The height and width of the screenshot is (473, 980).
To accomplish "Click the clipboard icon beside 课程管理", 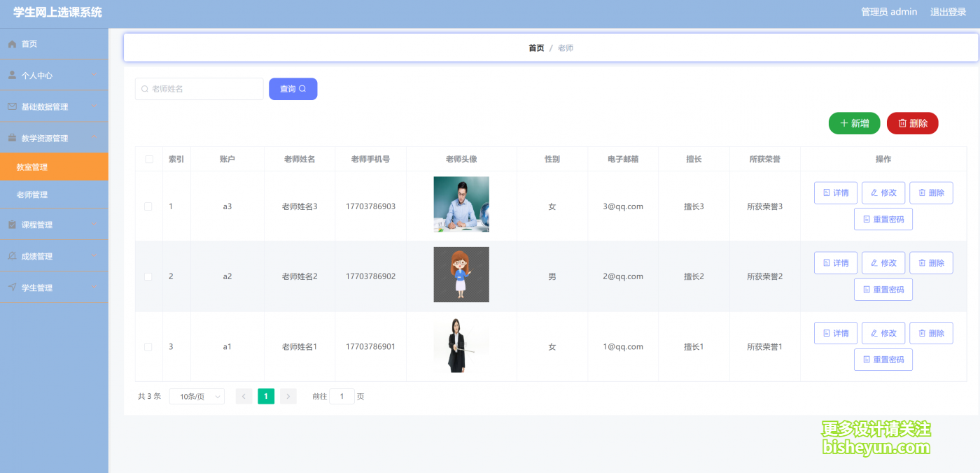I will tap(12, 225).
